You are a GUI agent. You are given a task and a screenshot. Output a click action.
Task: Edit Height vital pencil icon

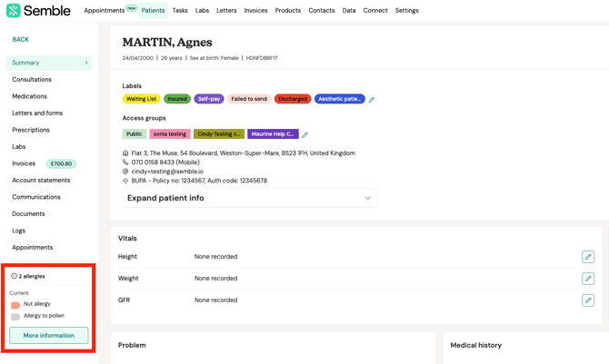coord(588,257)
